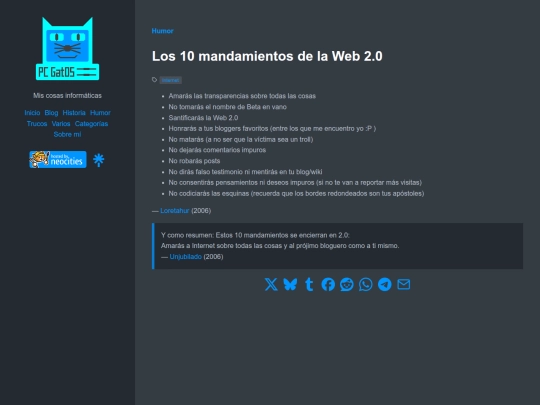540x405 pixels.
Task: Share post by email envelope icon
Action: [404, 284]
